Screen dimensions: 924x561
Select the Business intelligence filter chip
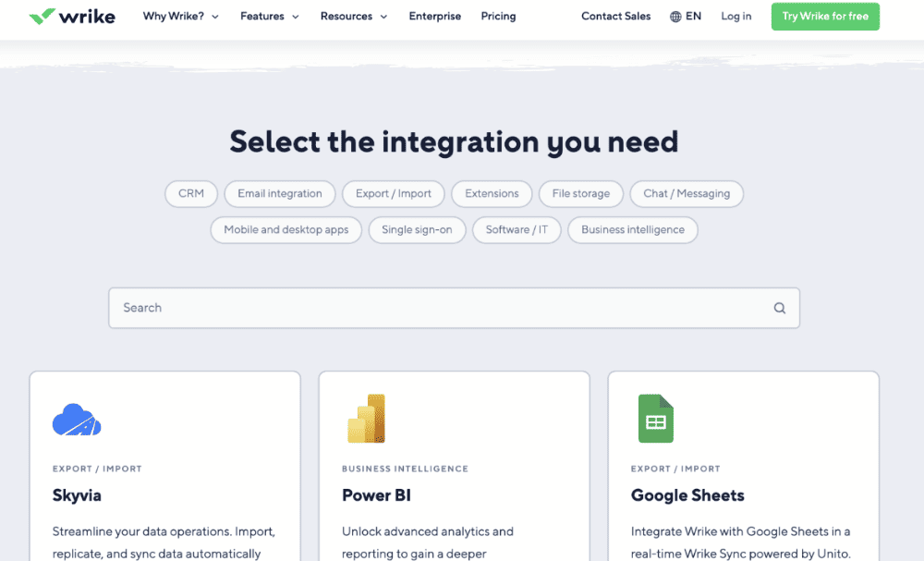[633, 230]
